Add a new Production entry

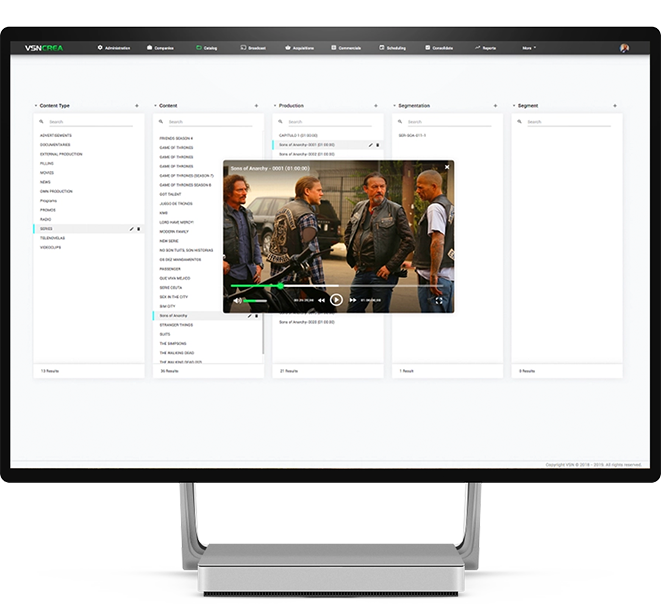[x=376, y=106]
